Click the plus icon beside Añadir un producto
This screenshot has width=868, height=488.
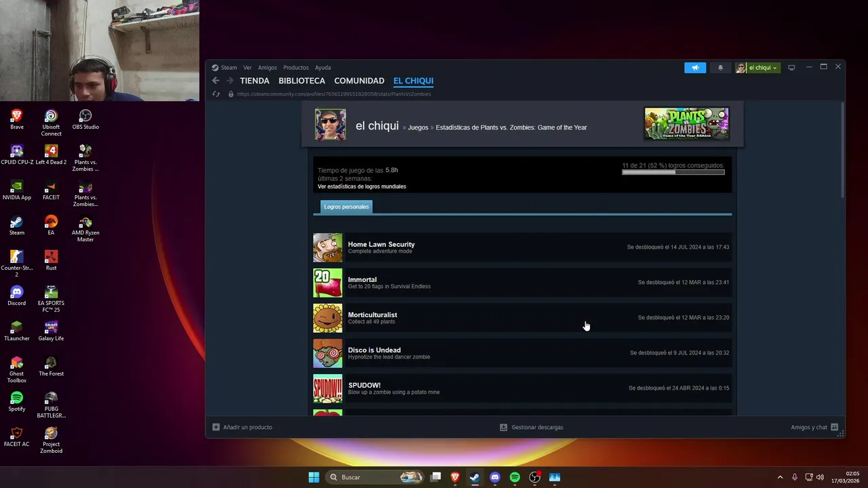click(216, 427)
